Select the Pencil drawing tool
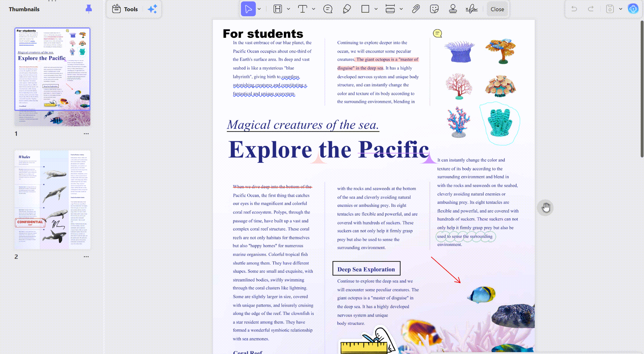Screen dimensions: 644x354 click(x=347, y=9)
